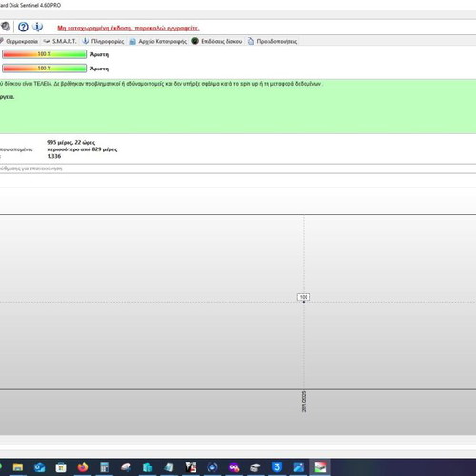Click the second 100% health bar

coord(44,69)
